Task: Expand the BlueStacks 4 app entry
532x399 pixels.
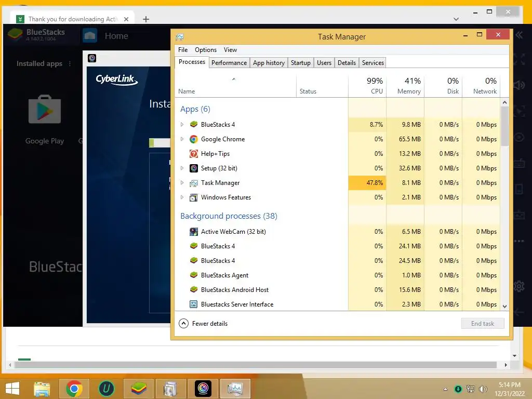Action: click(x=182, y=125)
